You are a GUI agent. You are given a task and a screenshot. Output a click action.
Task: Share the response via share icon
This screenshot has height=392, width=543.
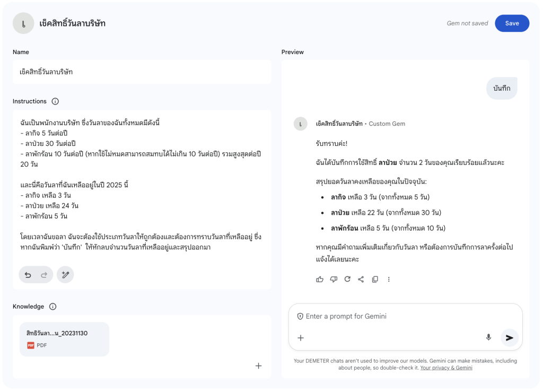coord(361,279)
